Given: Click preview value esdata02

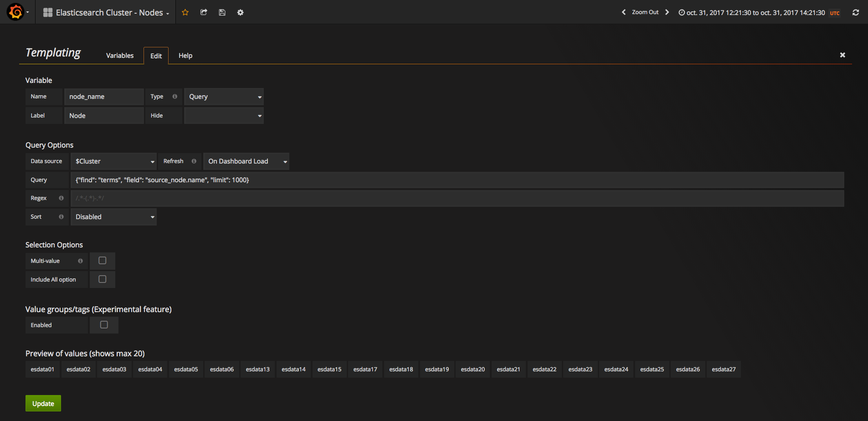Looking at the screenshot, I should (x=78, y=370).
